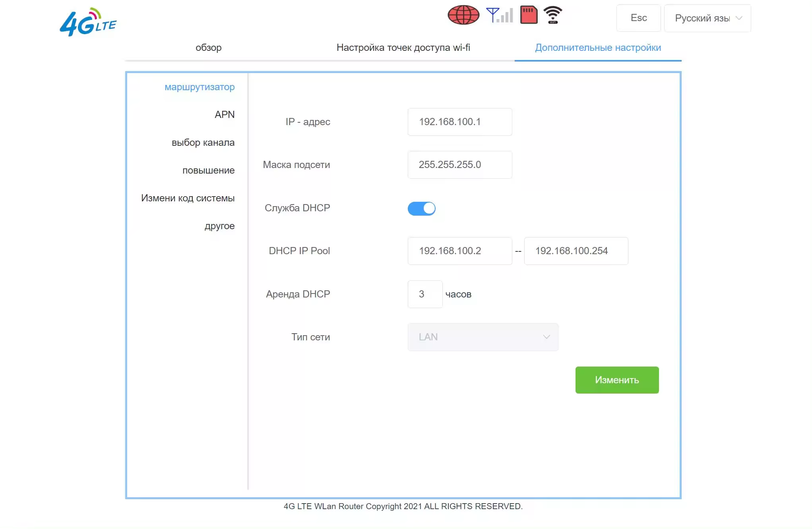Viewport: 812px width, 529px height.
Task: Click the red SIM card icon
Action: point(529,15)
